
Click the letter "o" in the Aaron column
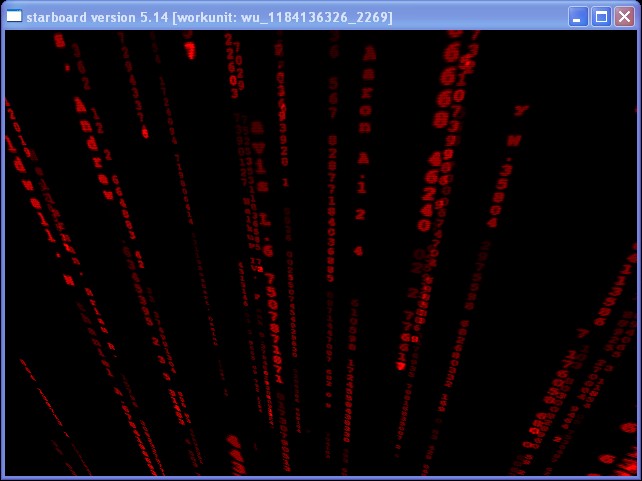coord(366,109)
